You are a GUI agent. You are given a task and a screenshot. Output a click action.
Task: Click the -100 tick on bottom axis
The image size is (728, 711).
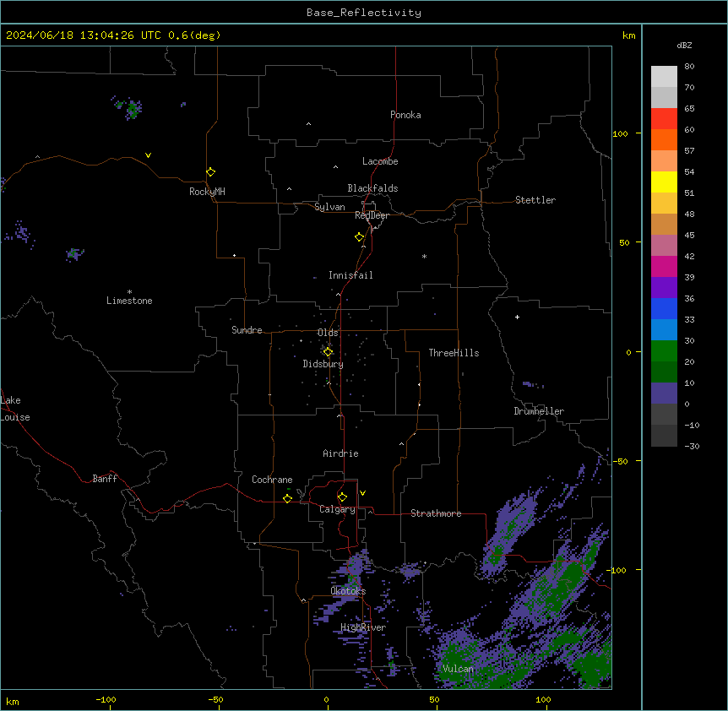point(106,699)
